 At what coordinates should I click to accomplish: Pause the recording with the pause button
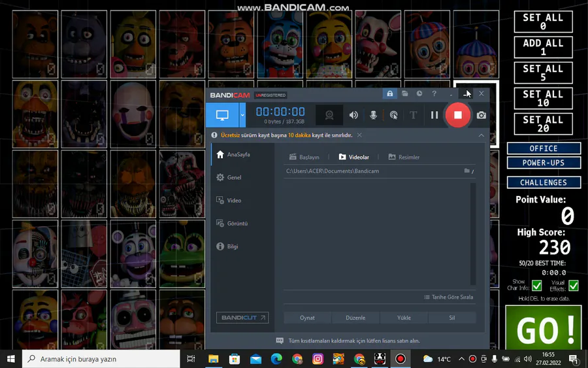[x=434, y=115]
